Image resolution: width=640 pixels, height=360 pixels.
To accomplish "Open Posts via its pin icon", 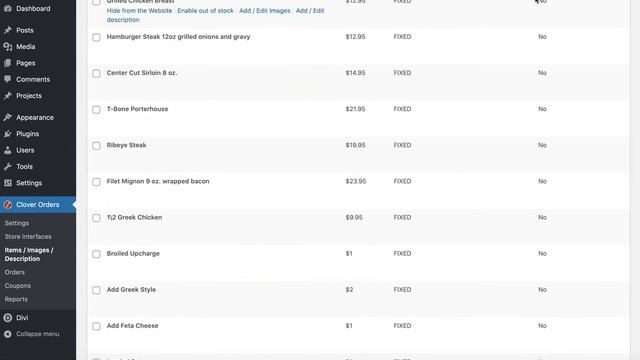I will tap(8, 30).
